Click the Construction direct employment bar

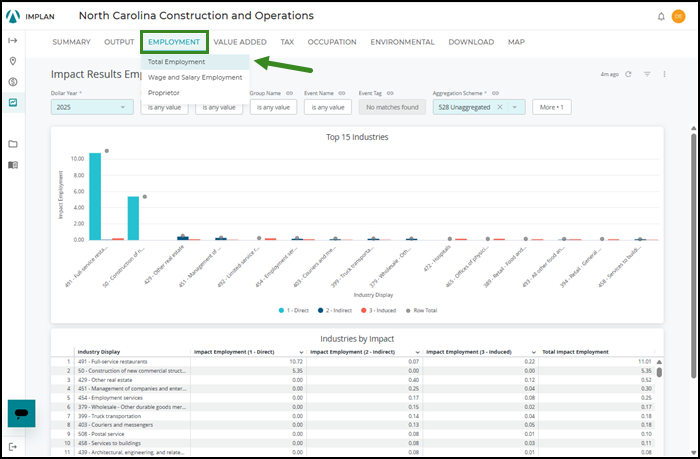point(133,218)
